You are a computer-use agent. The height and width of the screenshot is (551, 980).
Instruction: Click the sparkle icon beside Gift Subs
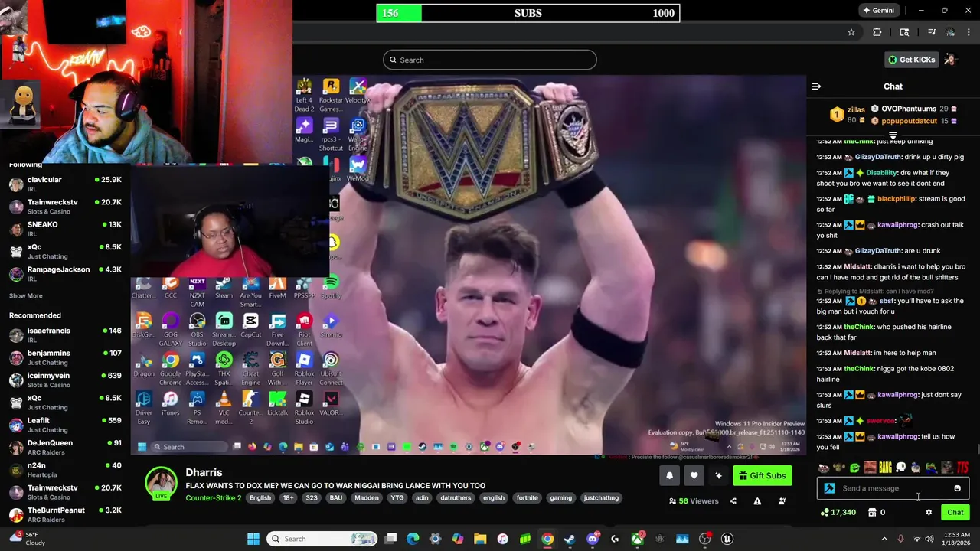pyautogui.click(x=718, y=475)
